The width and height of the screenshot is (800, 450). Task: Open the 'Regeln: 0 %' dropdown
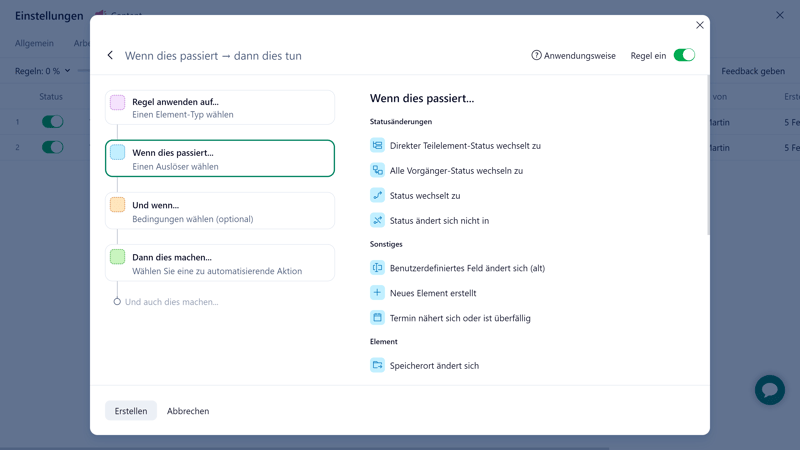pos(43,71)
